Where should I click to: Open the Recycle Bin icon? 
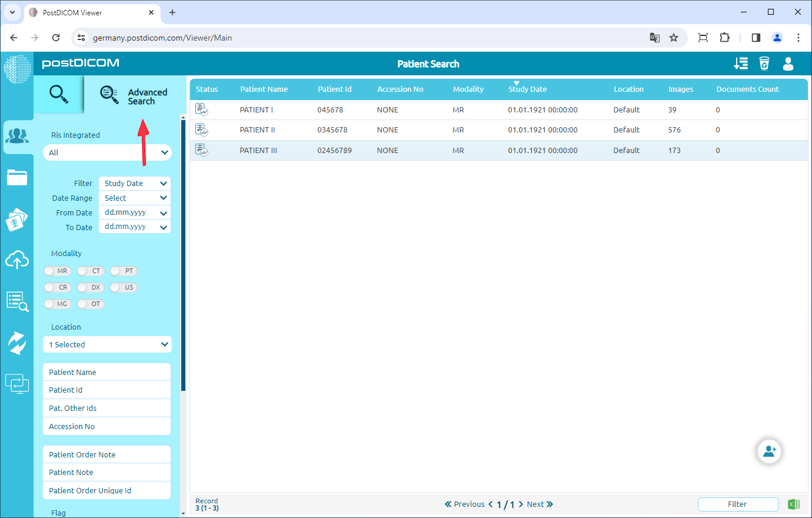[764, 64]
